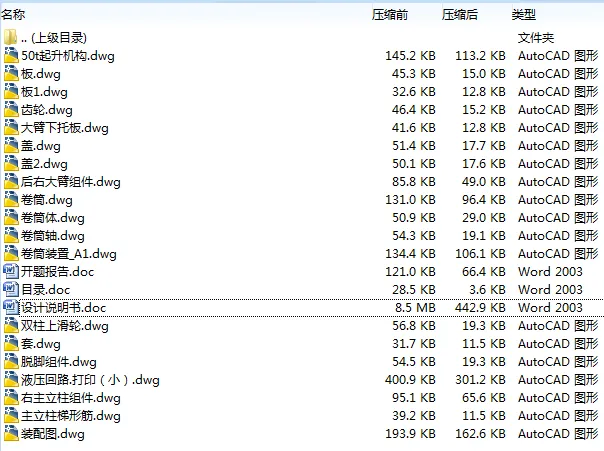
Task: Click the 145.2 KB size value
Action: pos(410,56)
